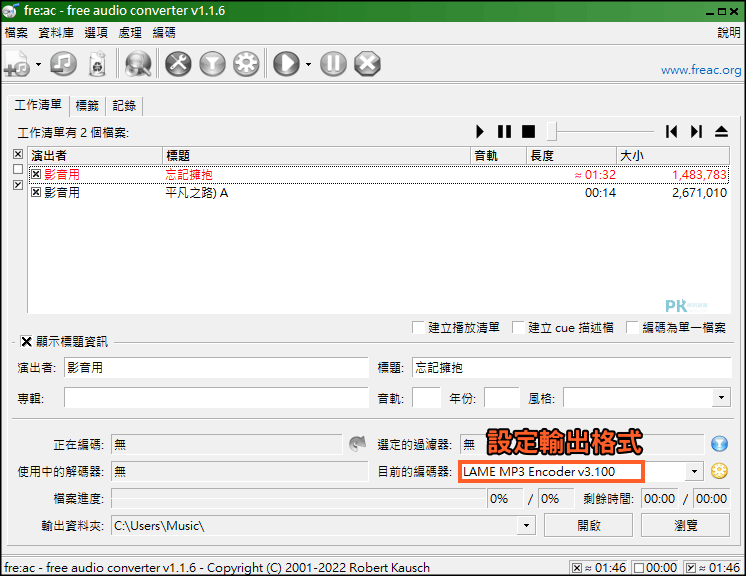Open the filter funnel toolbar icon
This screenshot has width=746, height=576.
pos(212,64)
